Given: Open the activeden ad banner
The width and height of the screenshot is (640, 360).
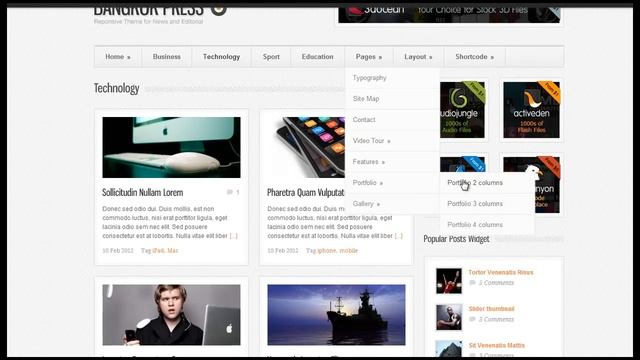Looking at the screenshot, I should 531,110.
